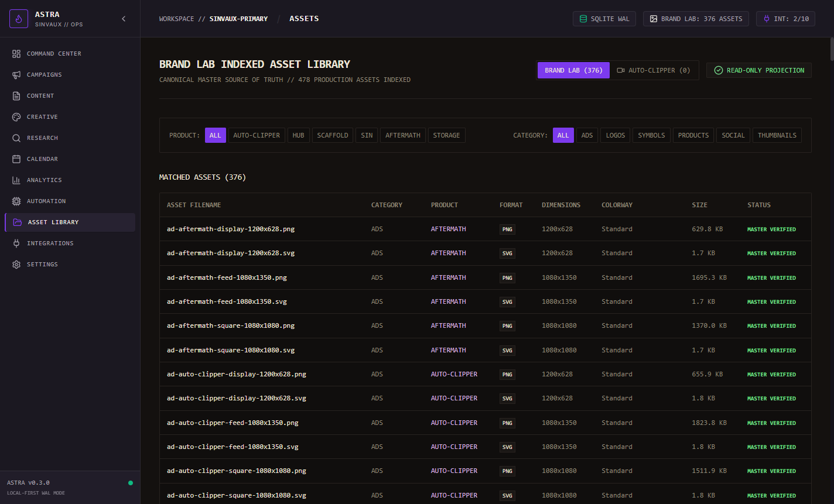Viewport: 834px width, 504px height.
Task: Click the SINVAUX-PRIMARY workspace breadcrumb
Action: [238, 19]
